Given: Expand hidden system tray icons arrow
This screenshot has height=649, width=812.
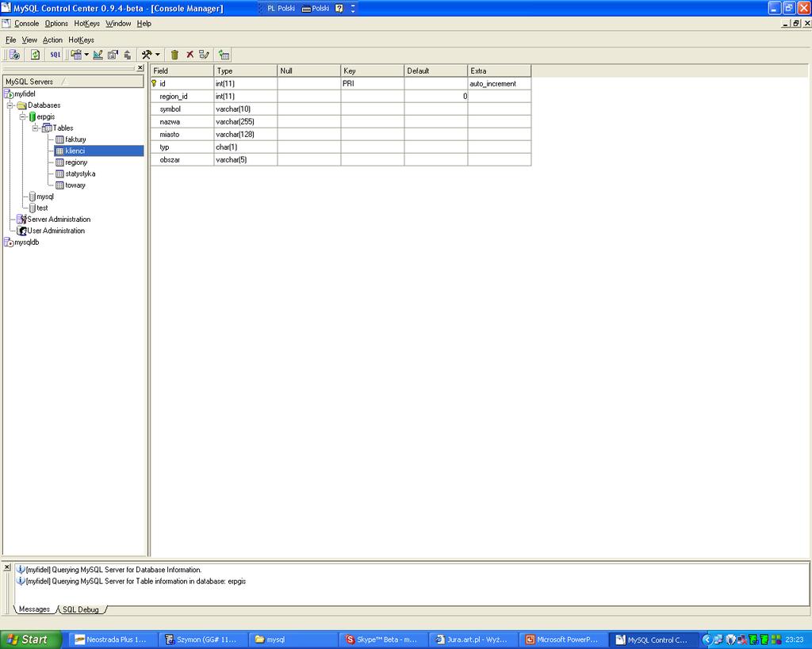Looking at the screenshot, I should 706,639.
